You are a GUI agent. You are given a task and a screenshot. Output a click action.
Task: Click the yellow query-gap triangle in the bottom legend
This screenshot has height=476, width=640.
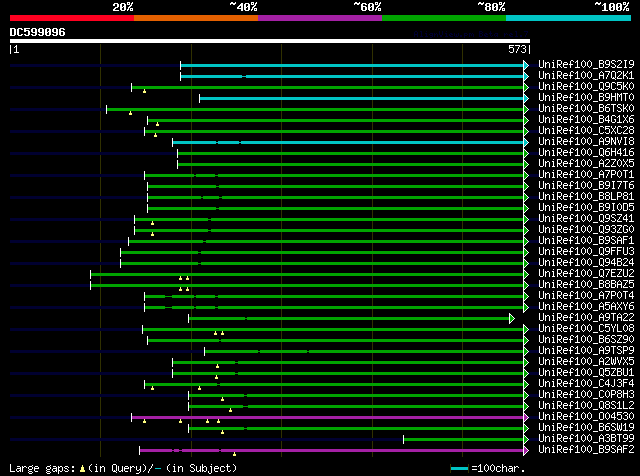82,469
